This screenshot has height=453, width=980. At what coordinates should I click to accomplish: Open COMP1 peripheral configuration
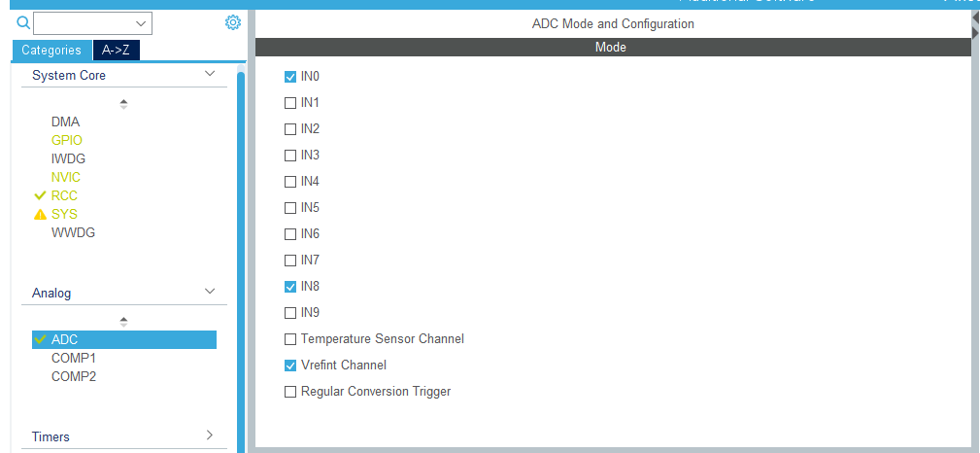(x=74, y=358)
